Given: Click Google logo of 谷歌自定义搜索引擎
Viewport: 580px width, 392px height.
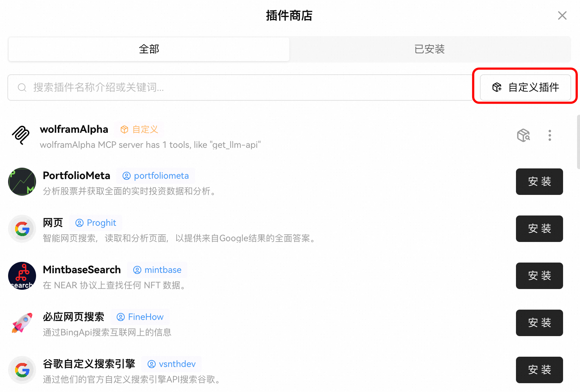Looking at the screenshot, I should coord(22,370).
